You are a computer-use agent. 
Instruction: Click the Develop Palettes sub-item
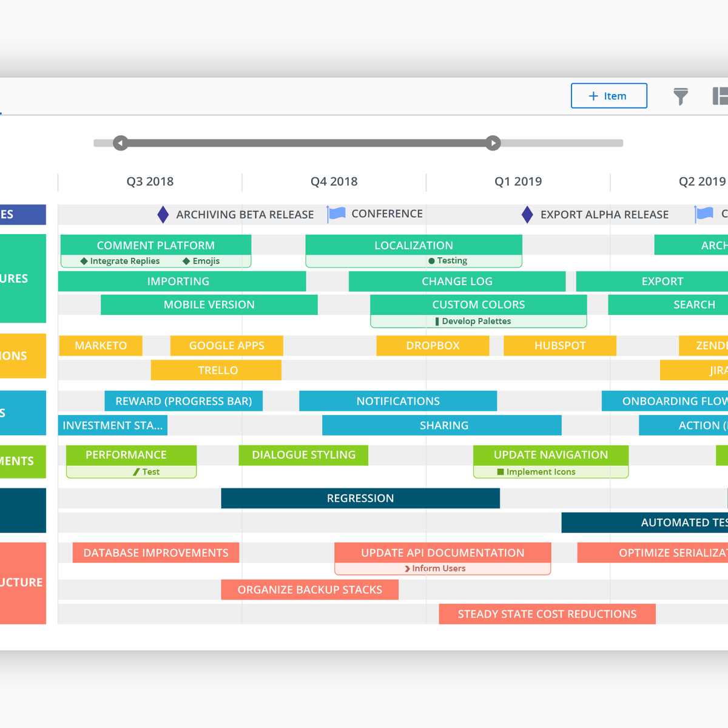click(x=476, y=322)
